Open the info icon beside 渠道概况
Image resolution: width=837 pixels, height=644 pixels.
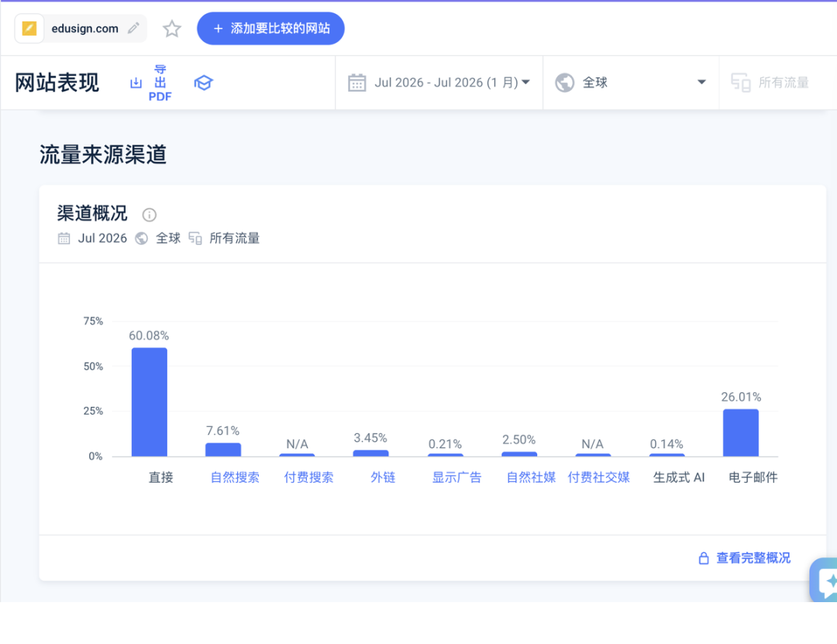pos(149,215)
